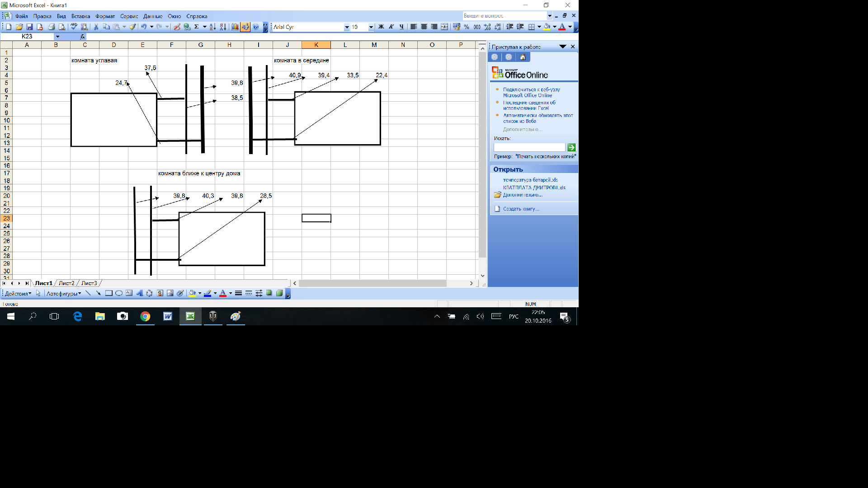Switch to the Лист3 sheet tab
The height and width of the screenshot is (488, 868).
(89, 283)
